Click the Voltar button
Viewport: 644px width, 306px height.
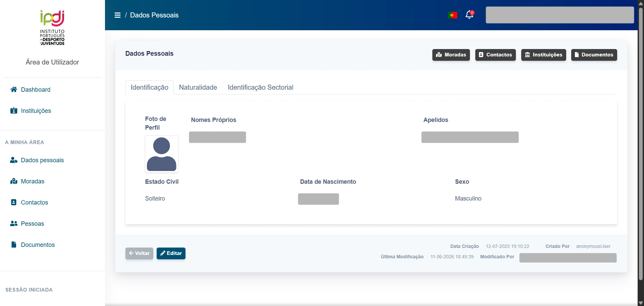[x=139, y=253]
